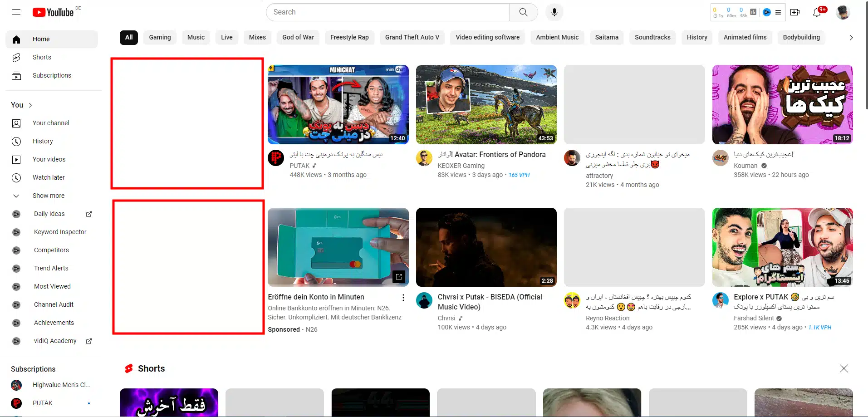The height and width of the screenshot is (417, 868).
Task: Open the sponsored N26 ad options menu
Action: [x=403, y=298]
